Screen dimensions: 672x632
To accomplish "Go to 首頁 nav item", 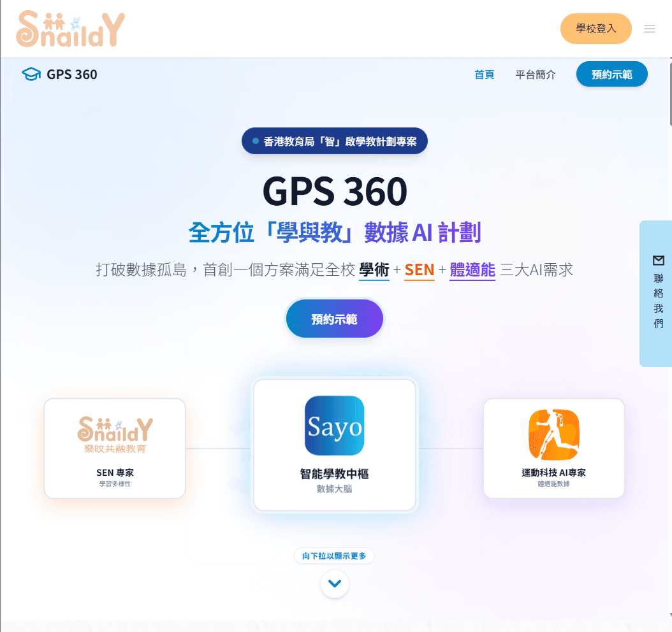I will pyautogui.click(x=485, y=75).
